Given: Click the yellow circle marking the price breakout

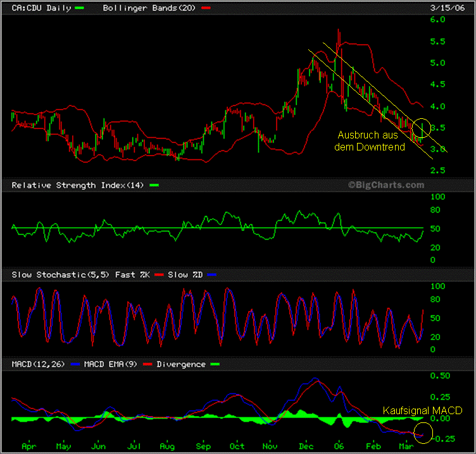Looking at the screenshot, I should point(423,128).
